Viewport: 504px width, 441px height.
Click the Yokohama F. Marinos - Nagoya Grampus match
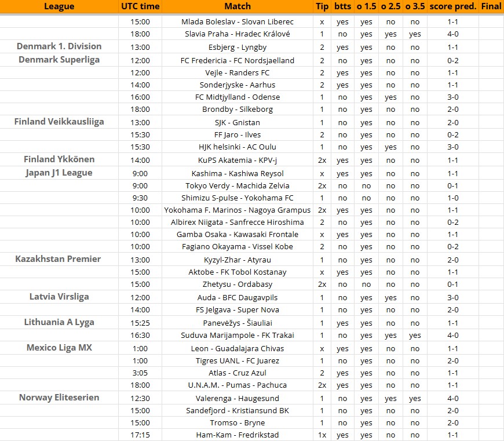coord(238,210)
